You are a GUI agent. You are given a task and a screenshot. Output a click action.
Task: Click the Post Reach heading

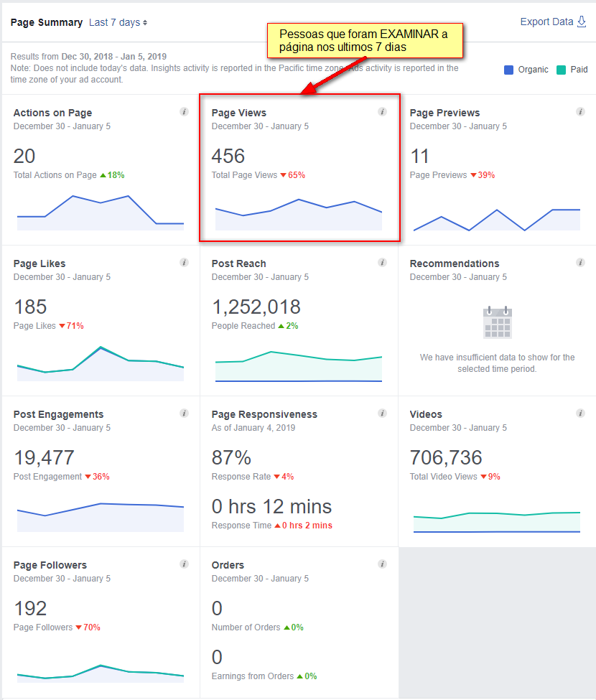pos(239,263)
